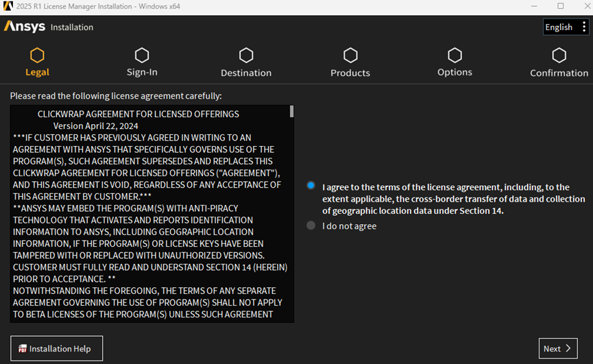Open Installation Help
This screenshot has height=364, width=593.
click(x=57, y=348)
